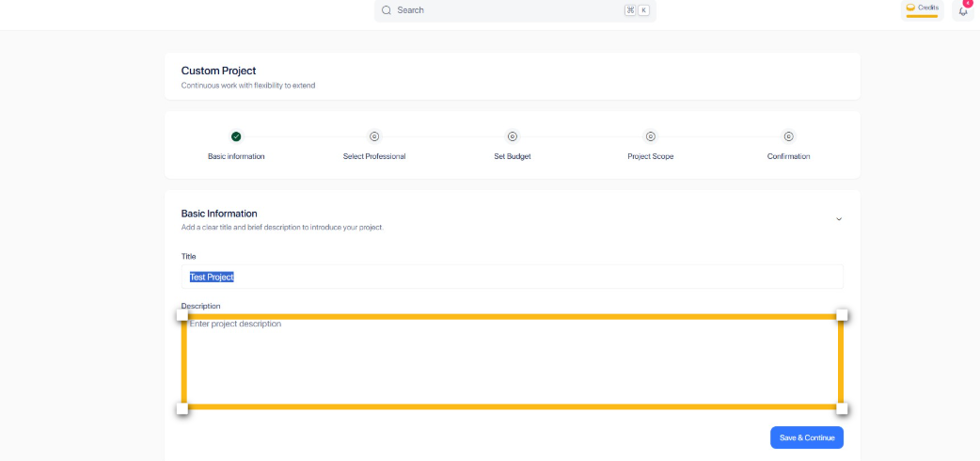This screenshot has width=980, height=461.
Task: Click the 'Continuous work with flexibility' subtitle
Action: click(248, 86)
